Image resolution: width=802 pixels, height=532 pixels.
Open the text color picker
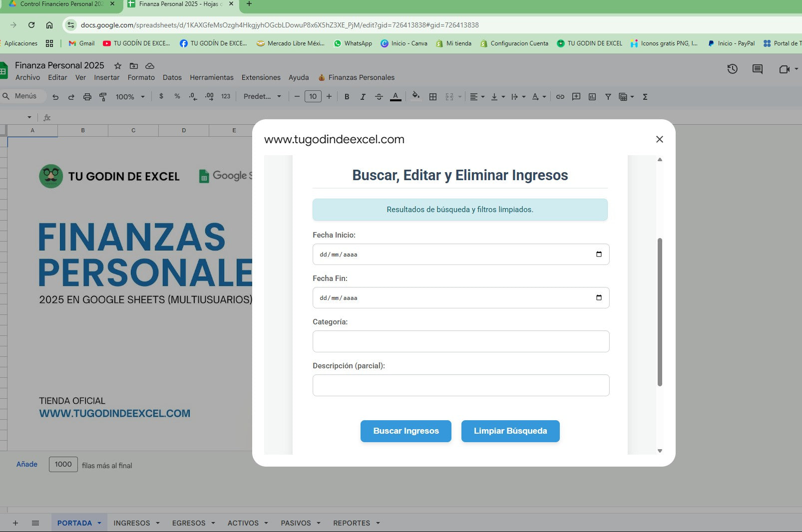tap(396, 96)
